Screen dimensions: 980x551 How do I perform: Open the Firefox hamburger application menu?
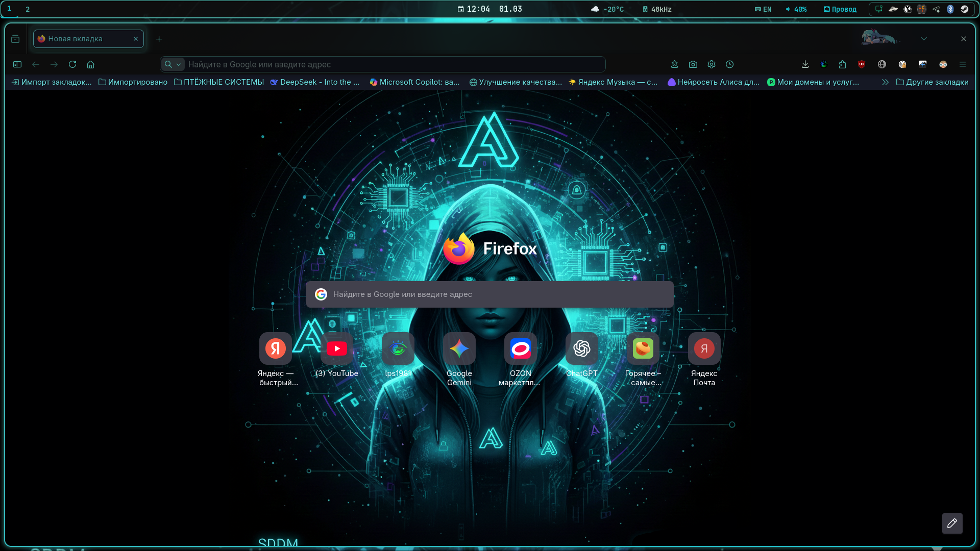[962, 64]
